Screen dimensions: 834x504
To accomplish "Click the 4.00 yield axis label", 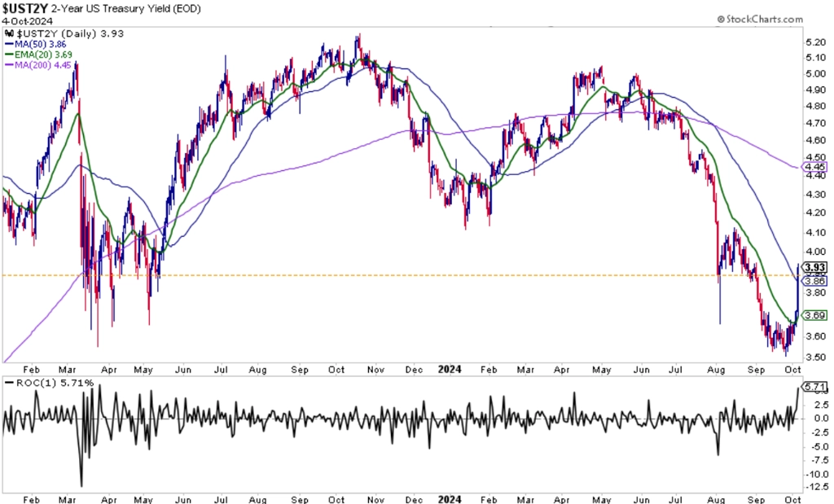I will [x=815, y=252].
